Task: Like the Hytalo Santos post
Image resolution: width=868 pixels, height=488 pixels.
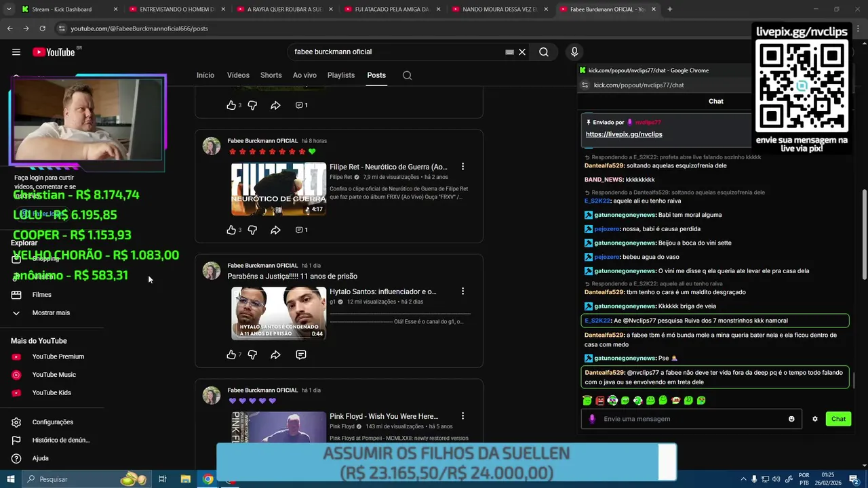Action: (231, 354)
